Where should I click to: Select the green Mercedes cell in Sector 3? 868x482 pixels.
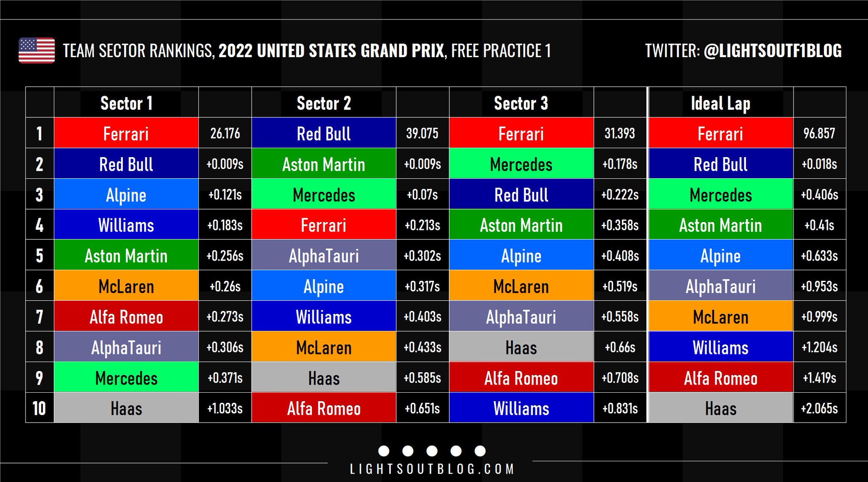tap(521, 164)
